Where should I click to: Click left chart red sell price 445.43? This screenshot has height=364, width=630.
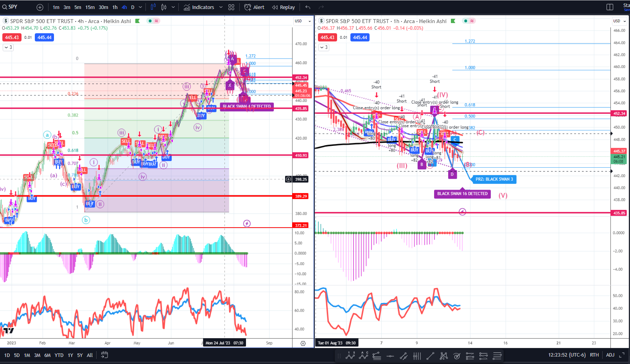pyautogui.click(x=12, y=38)
